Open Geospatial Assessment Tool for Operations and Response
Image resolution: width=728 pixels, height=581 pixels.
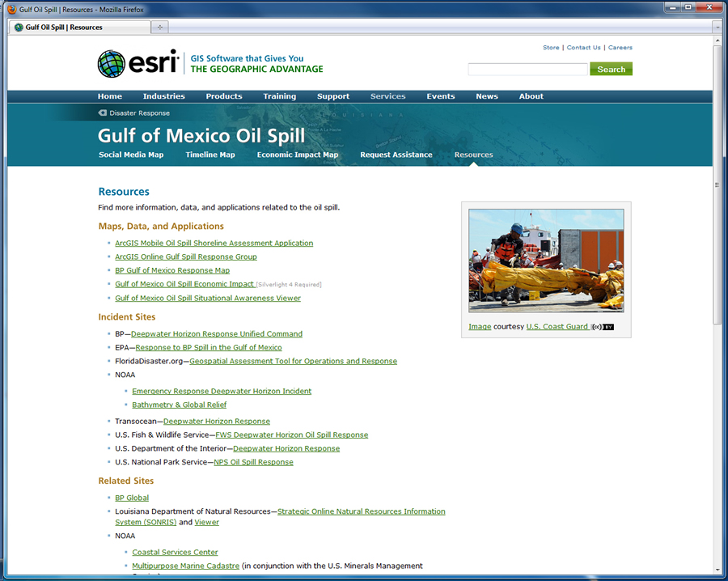293,361
